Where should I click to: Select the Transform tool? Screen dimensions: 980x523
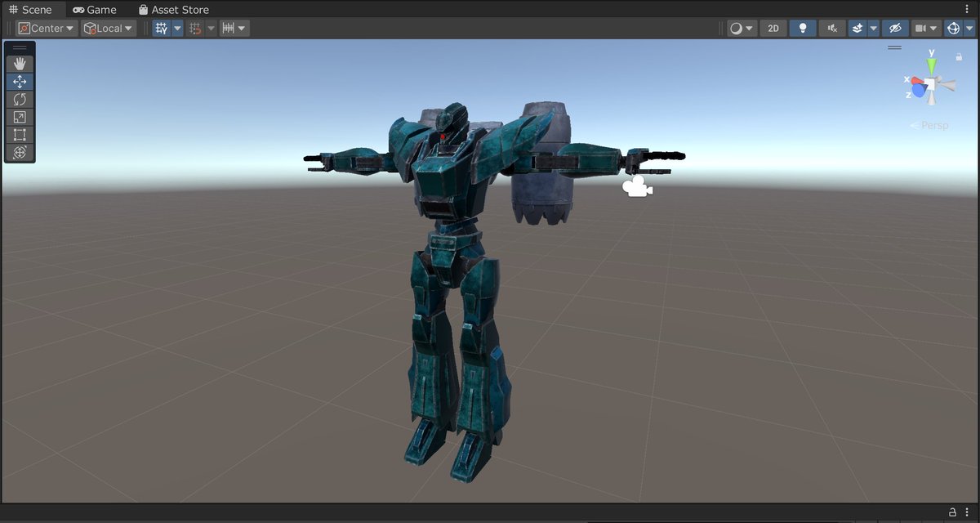[20, 153]
